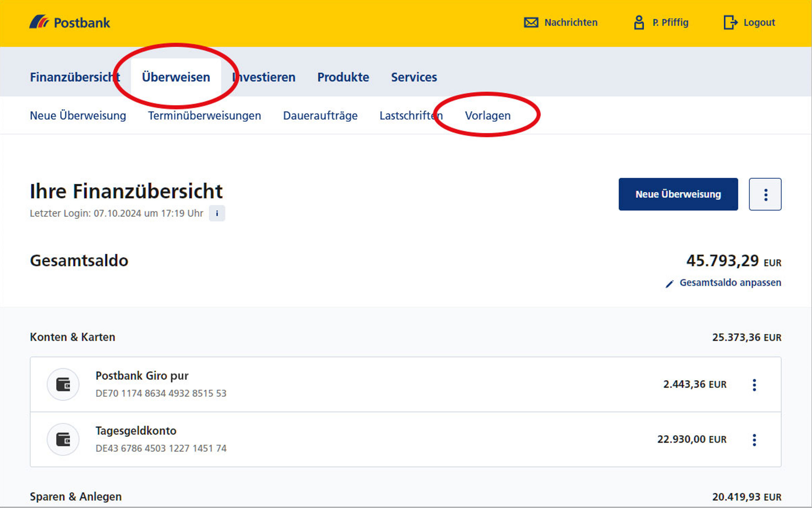
Task: Click the Ihre Finanzübersicht heading
Action: coord(126,191)
